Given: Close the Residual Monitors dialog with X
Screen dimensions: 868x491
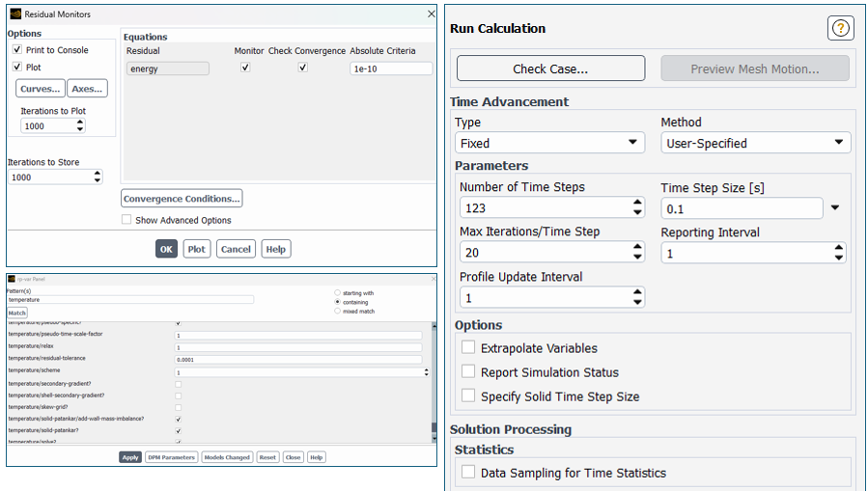Looking at the screenshot, I should tap(432, 14).
